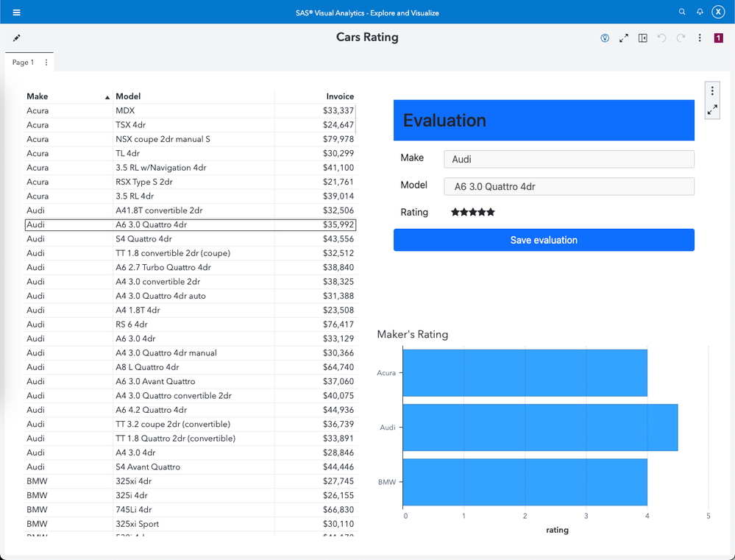Click the Make input field
The height and width of the screenshot is (560, 735).
(569, 159)
